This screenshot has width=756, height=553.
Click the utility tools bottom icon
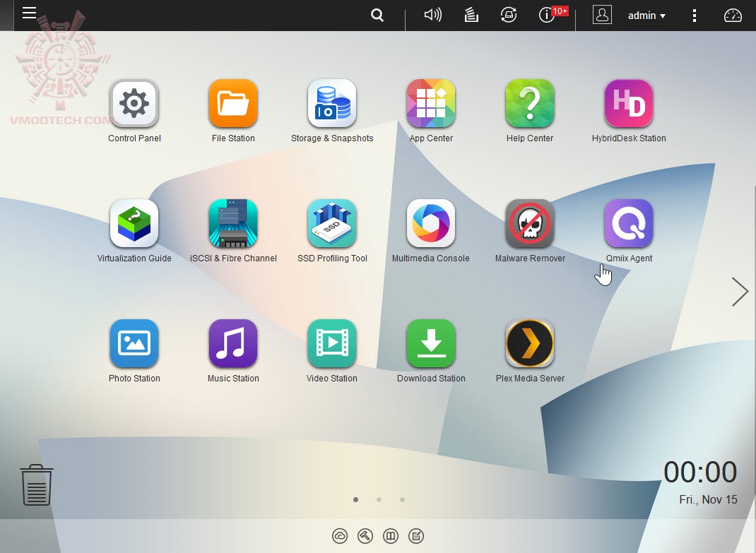(x=365, y=536)
